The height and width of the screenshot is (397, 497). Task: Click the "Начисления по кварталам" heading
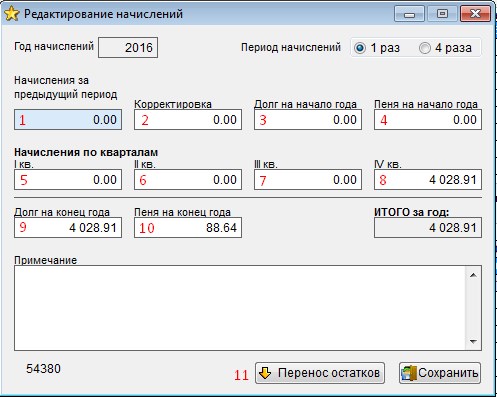86,152
